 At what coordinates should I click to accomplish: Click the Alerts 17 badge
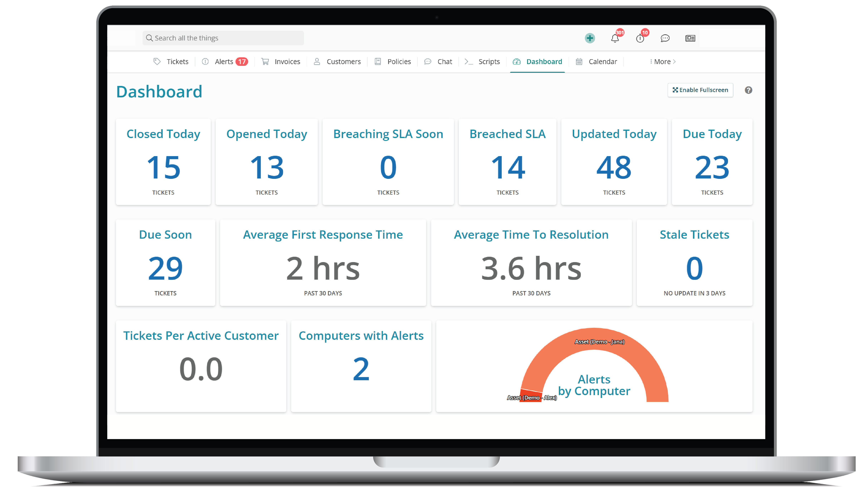tap(242, 62)
